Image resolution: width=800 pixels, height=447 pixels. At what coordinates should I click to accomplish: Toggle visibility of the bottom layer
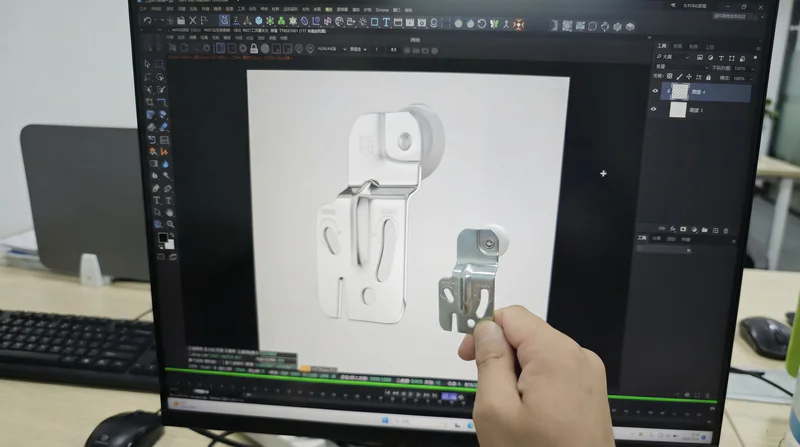tap(654, 109)
